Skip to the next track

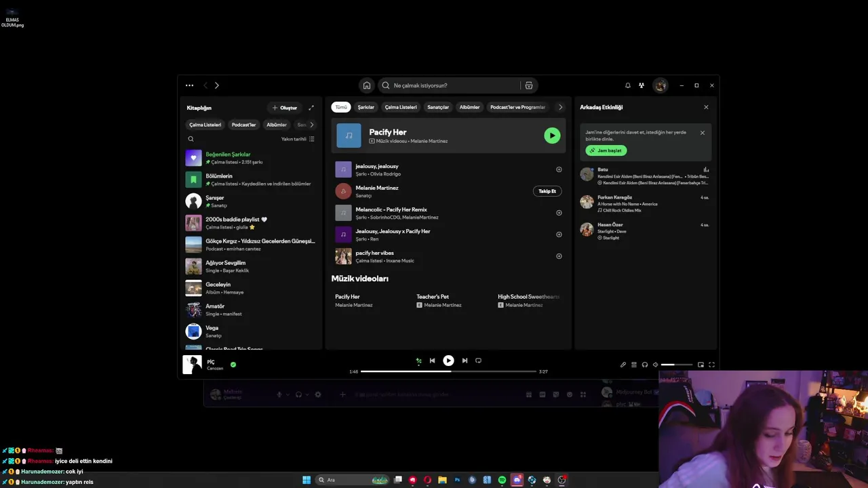465,361
